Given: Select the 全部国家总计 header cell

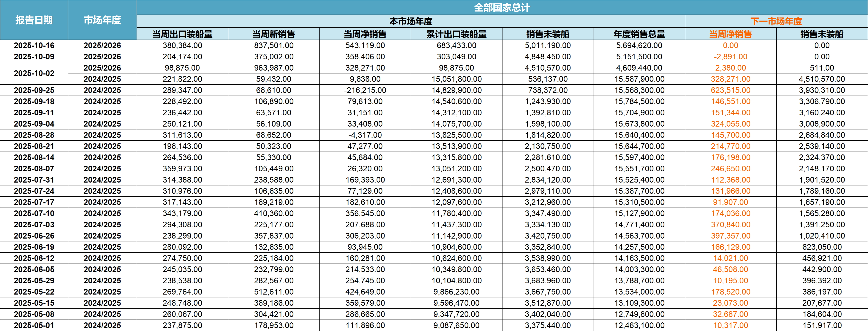Looking at the screenshot, I should click(x=502, y=7).
